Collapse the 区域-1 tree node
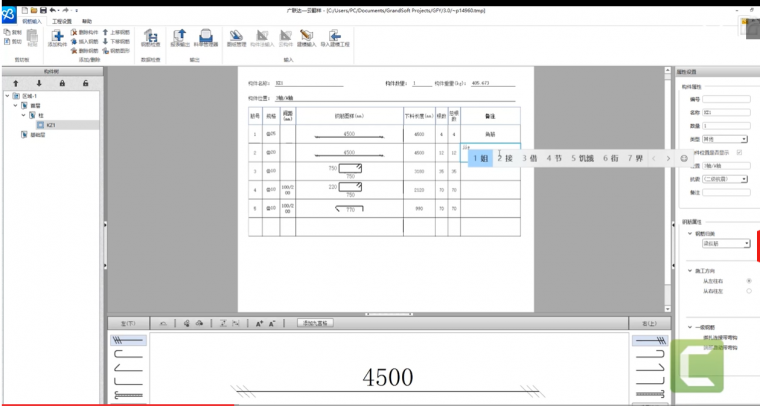Screen dimensions: 760x406 pyautogui.click(x=8, y=97)
